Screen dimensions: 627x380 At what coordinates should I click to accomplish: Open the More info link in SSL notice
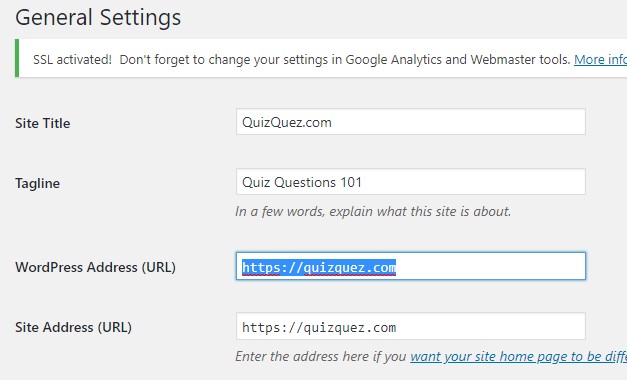coord(600,60)
